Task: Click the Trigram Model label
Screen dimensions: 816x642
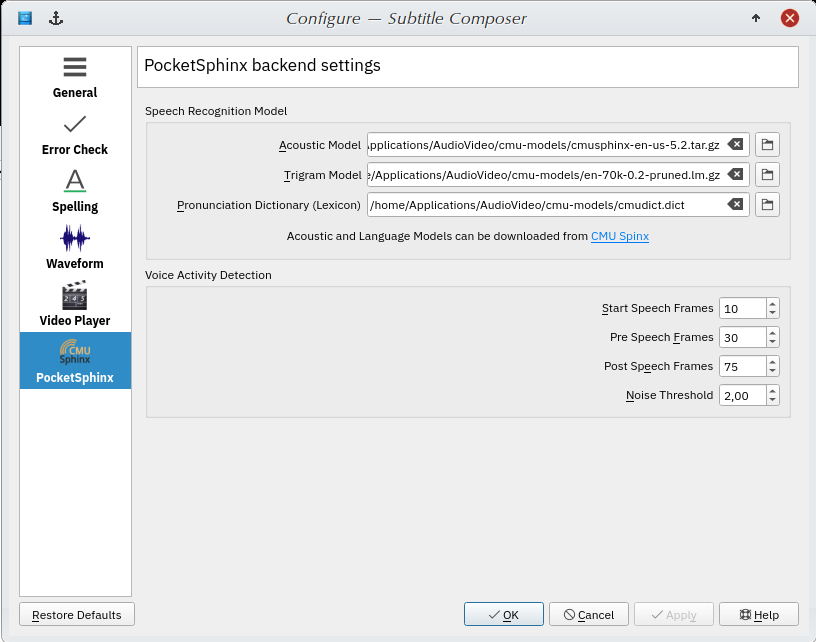Action: click(323, 175)
